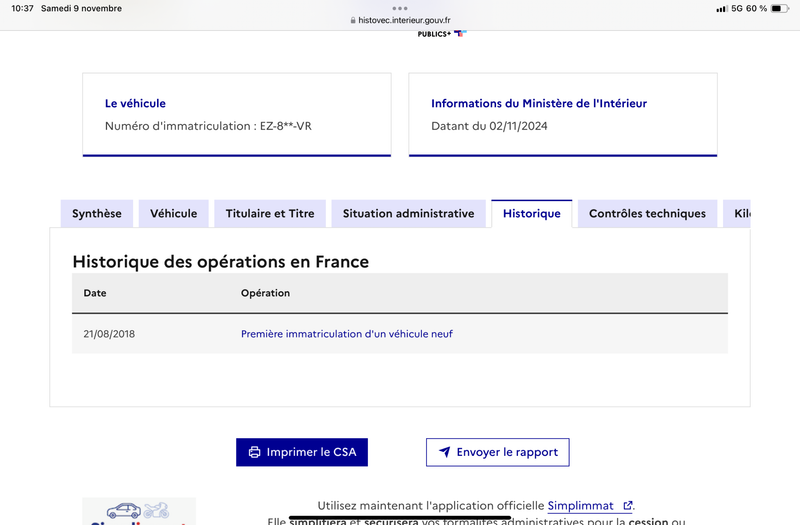The image size is (800, 525).
Task: Click the Services Publics+ logo at top
Action: coord(442,34)
